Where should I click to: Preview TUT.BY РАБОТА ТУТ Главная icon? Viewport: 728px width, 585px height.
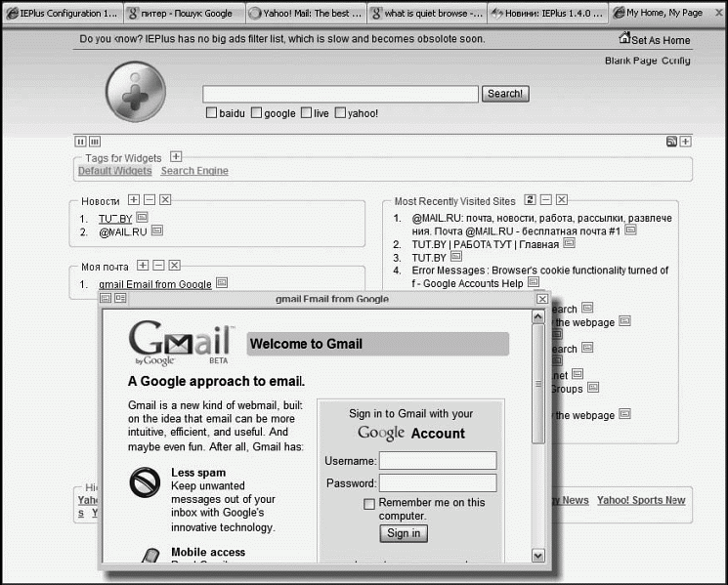coord(570,242)
